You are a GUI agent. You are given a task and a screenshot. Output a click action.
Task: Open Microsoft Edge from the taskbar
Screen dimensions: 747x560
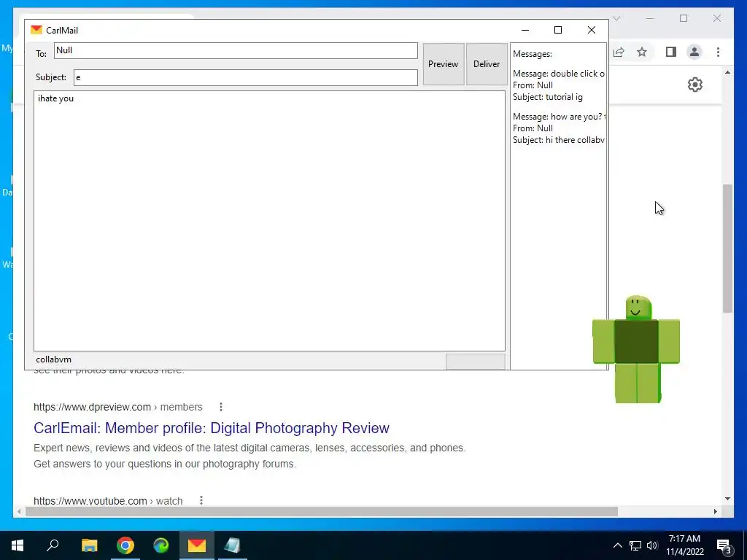161,545
